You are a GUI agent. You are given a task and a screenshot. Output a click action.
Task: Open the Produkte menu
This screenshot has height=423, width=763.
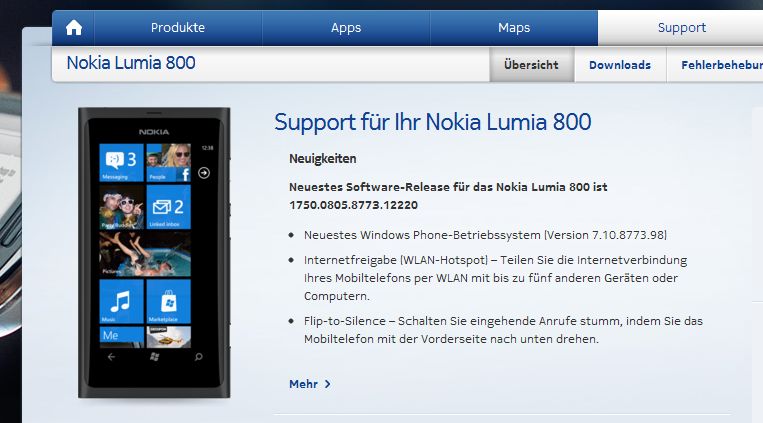pos(178,28)
